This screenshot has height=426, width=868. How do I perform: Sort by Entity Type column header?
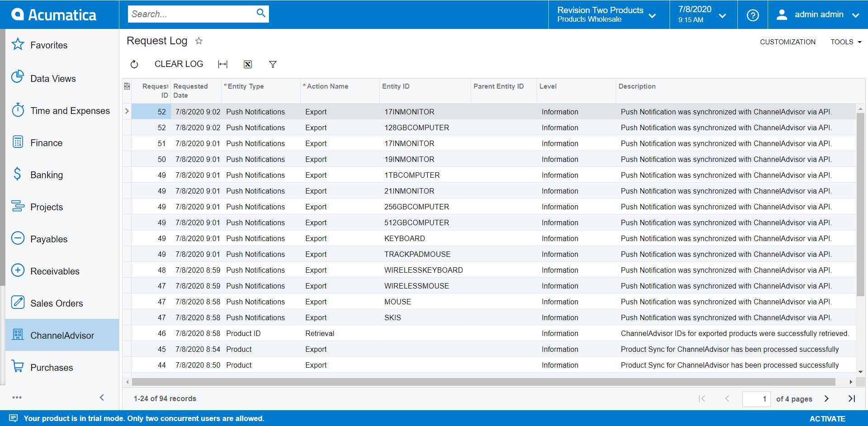pos(261,90)
